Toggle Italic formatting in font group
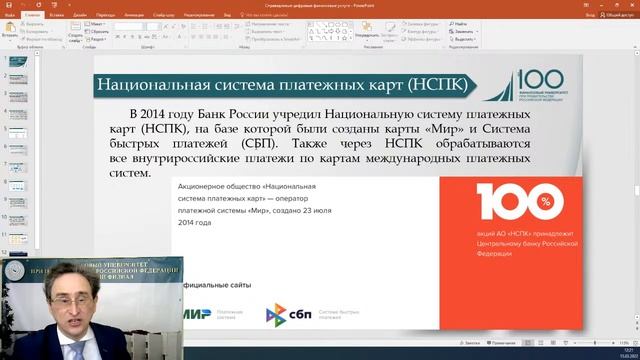640x360 pixels. coord(124,37)
